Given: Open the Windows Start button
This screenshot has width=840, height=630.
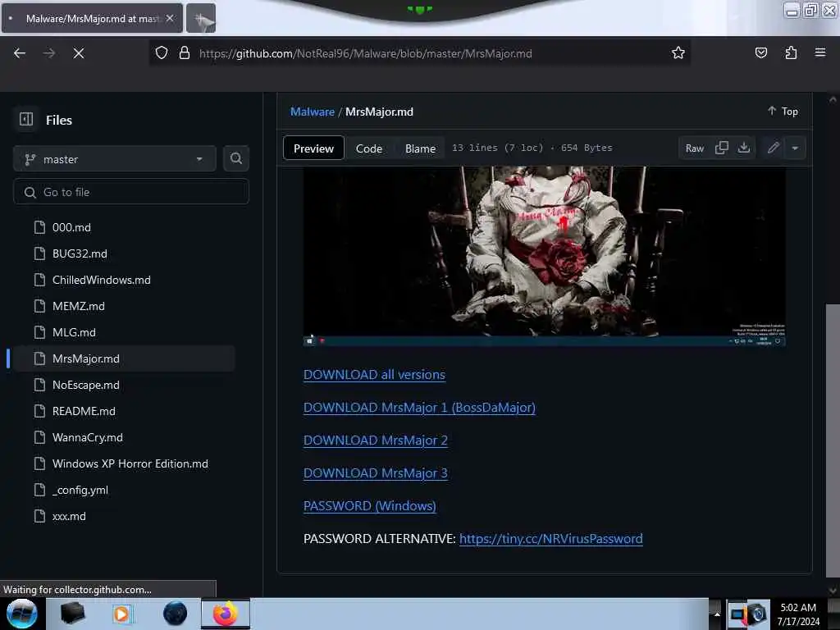Looking at the screenshot, I should [22, 614].
